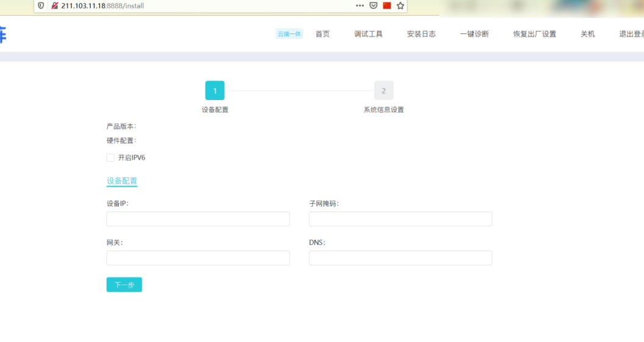This screenshot has width=644, height=342.
Task: Click the Save to Pocket icon
Action: click(374, 5)
